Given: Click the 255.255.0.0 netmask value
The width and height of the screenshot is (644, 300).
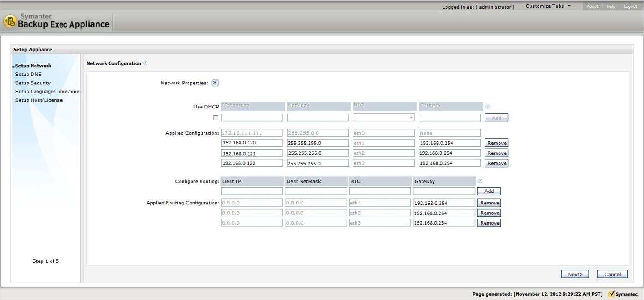Looking at the screenshot, I should coord(318,133).
